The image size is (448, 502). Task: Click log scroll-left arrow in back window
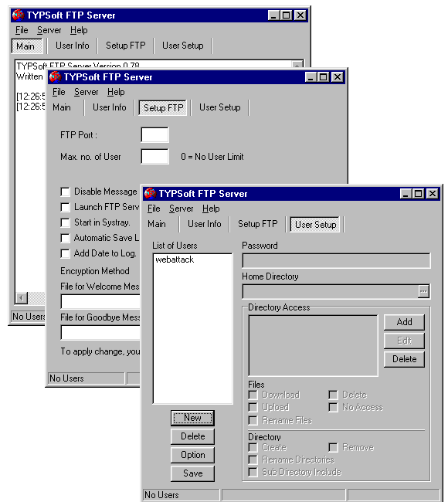pos(22,298)
